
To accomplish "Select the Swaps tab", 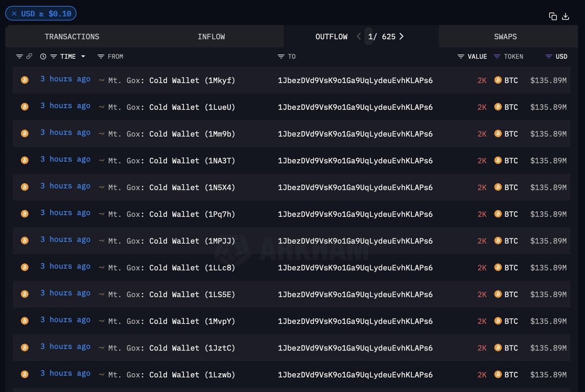I will (505, 37).
